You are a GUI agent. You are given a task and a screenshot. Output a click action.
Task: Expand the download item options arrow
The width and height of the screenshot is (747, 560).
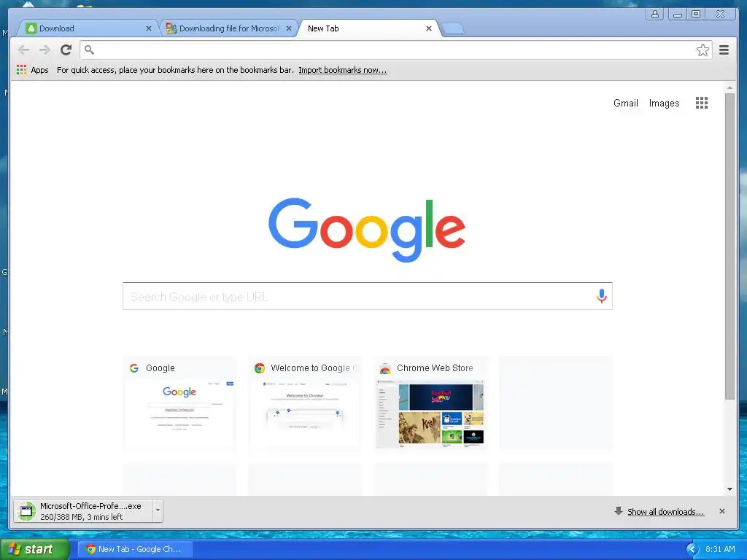[x=158, y=511]
